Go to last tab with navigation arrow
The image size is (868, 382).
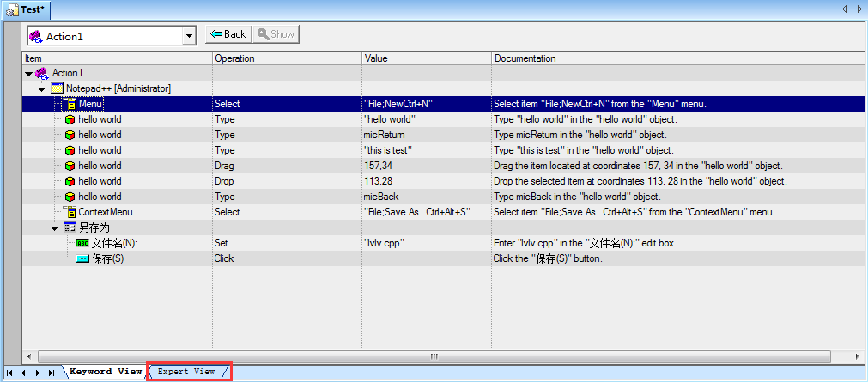[x=51, y=373]
